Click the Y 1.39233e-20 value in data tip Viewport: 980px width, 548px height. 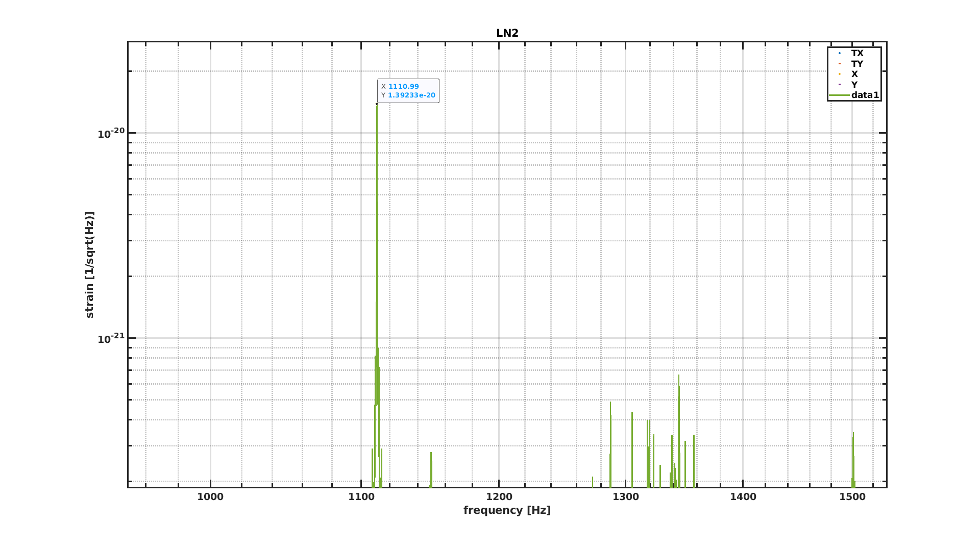point(408,95)
